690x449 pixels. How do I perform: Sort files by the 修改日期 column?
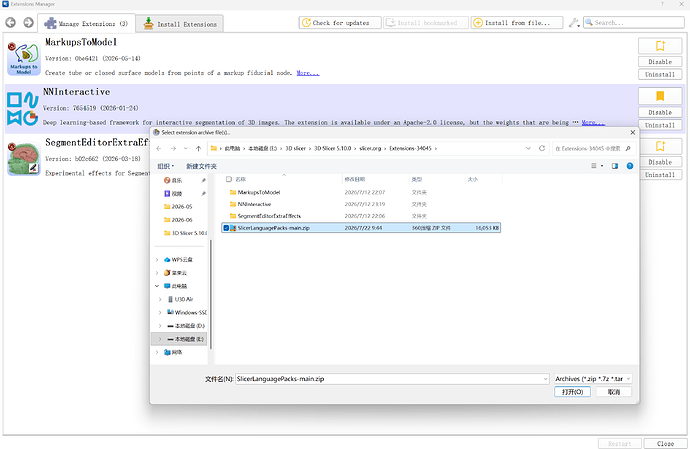point(355,179)
